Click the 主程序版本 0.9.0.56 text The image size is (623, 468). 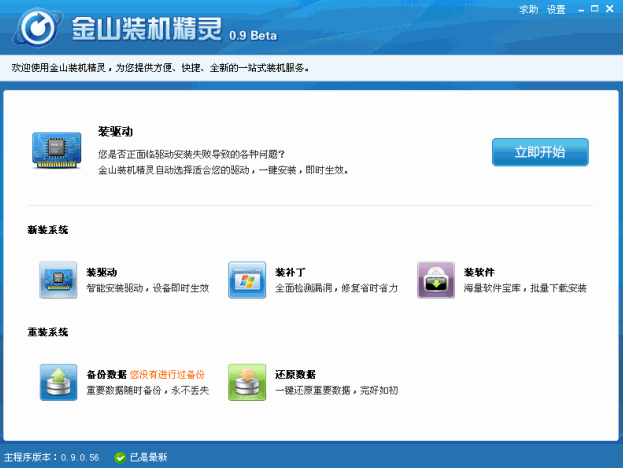(51, 458)
